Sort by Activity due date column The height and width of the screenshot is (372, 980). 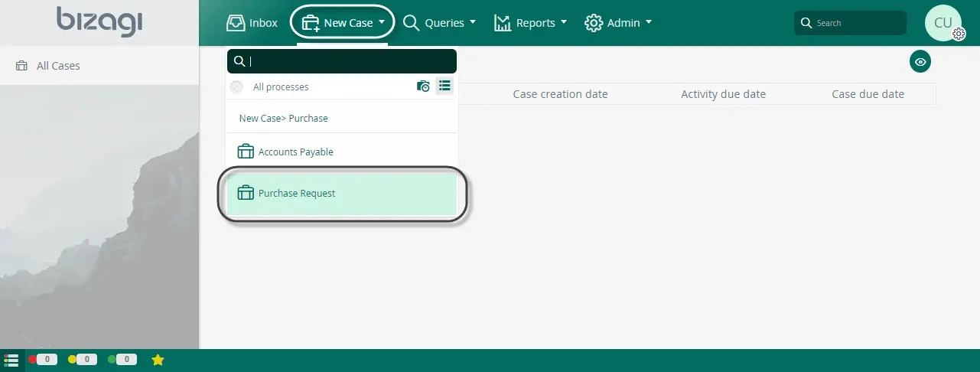point(723,94)
